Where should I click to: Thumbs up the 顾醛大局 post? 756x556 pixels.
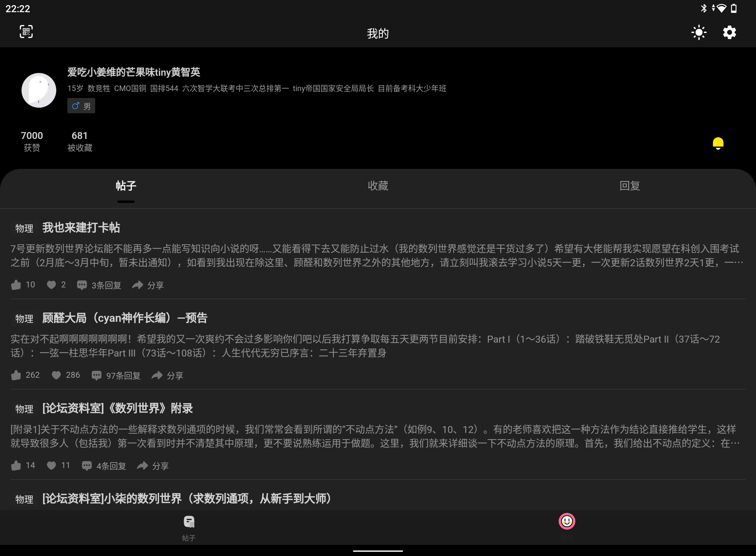[16, 375]
